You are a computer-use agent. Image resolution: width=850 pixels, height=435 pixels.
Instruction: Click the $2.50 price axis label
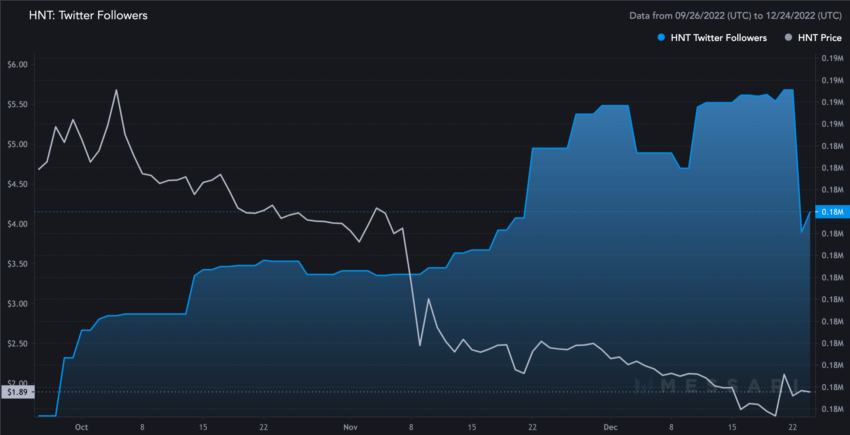click(17, 344)
